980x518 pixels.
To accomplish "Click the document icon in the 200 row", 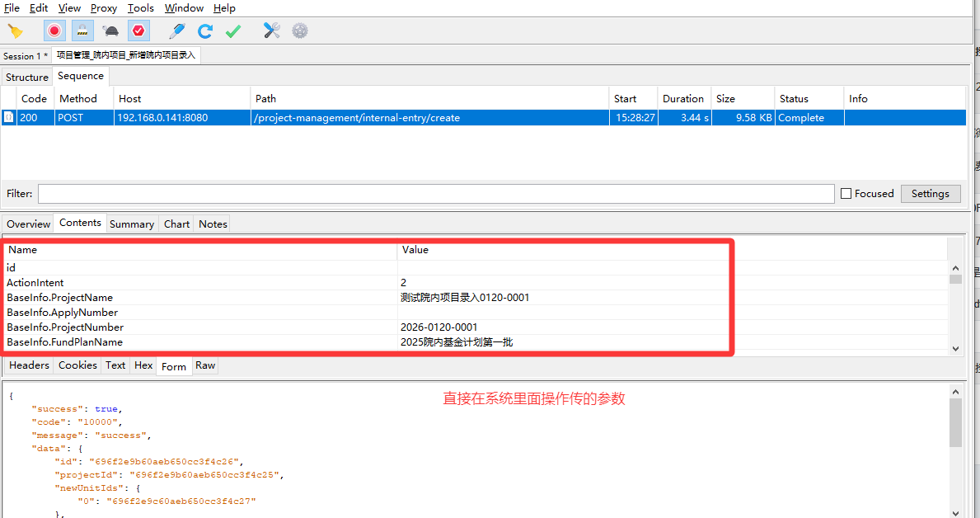I will coord(9,118).
